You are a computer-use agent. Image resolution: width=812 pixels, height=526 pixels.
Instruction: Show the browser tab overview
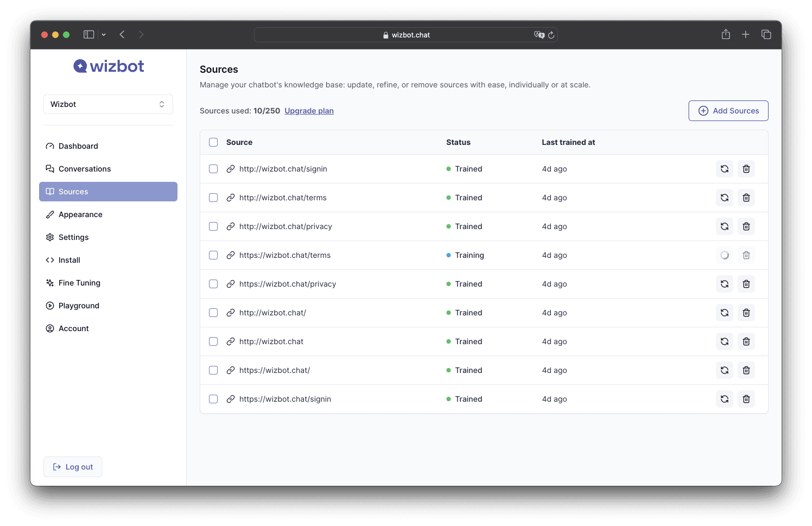[766, 34]
